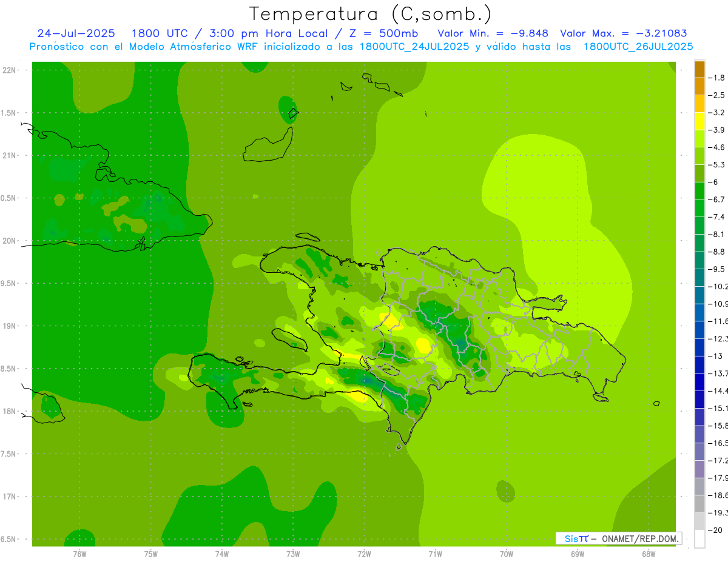Select the 'Valor Max. = -3.21083' readout

[x=624, y=33]
